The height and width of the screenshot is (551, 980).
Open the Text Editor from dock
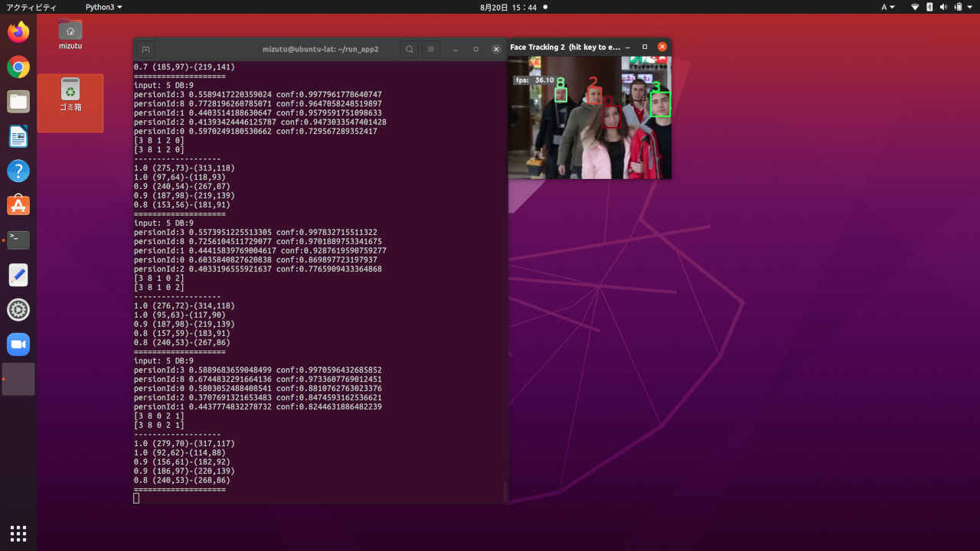coord(18,275)
